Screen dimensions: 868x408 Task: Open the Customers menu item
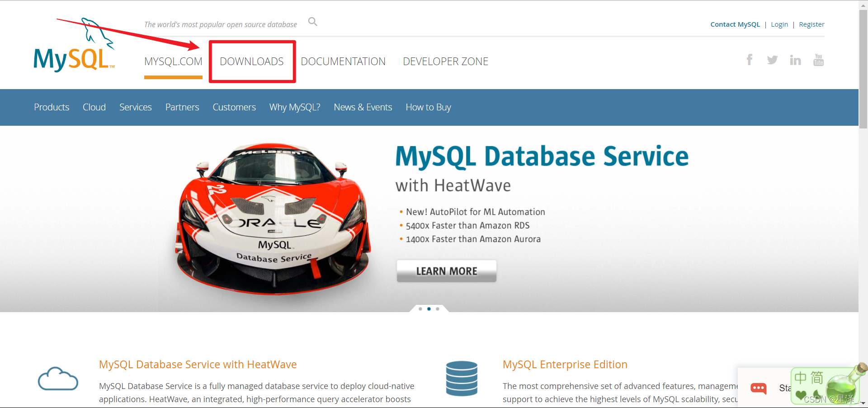pyautogui.click(x=234, y=107)
